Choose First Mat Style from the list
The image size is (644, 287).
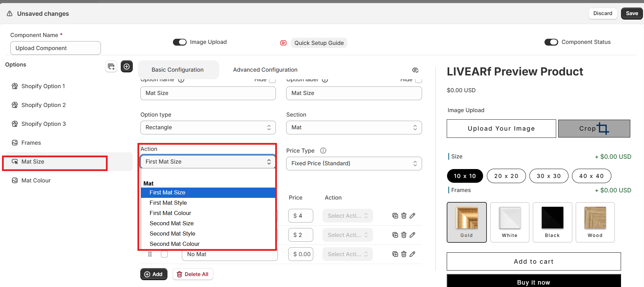(208, 203)
